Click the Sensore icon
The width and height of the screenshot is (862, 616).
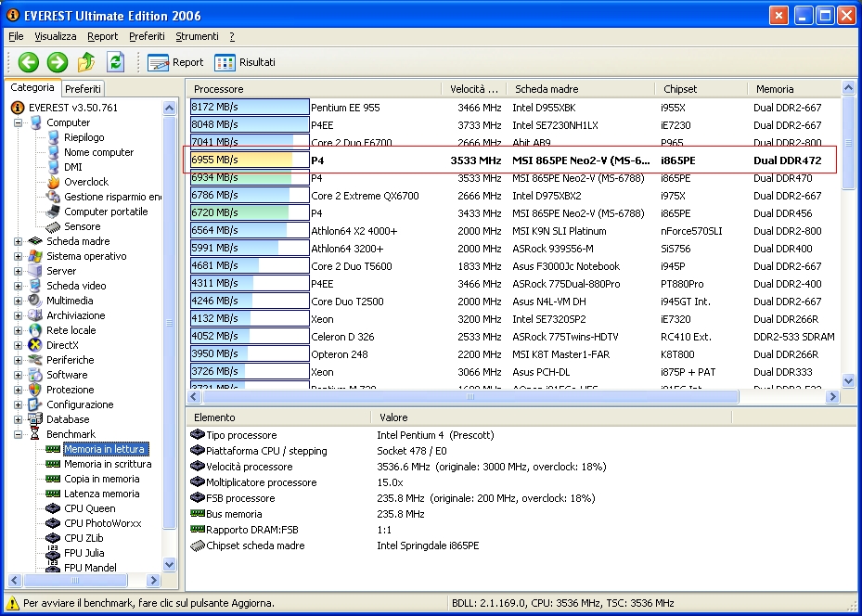click(53, 226)
